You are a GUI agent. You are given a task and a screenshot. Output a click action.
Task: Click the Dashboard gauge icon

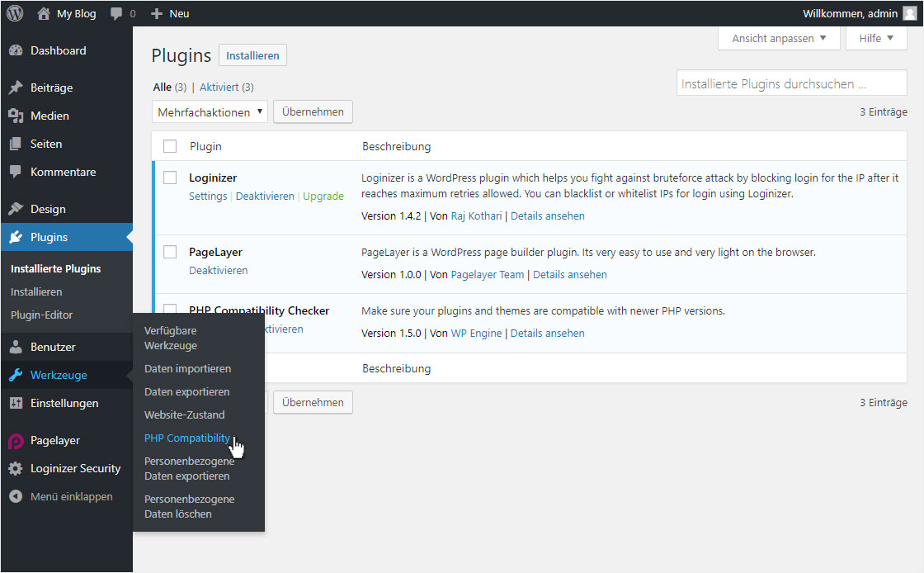(x=16, y=50)
